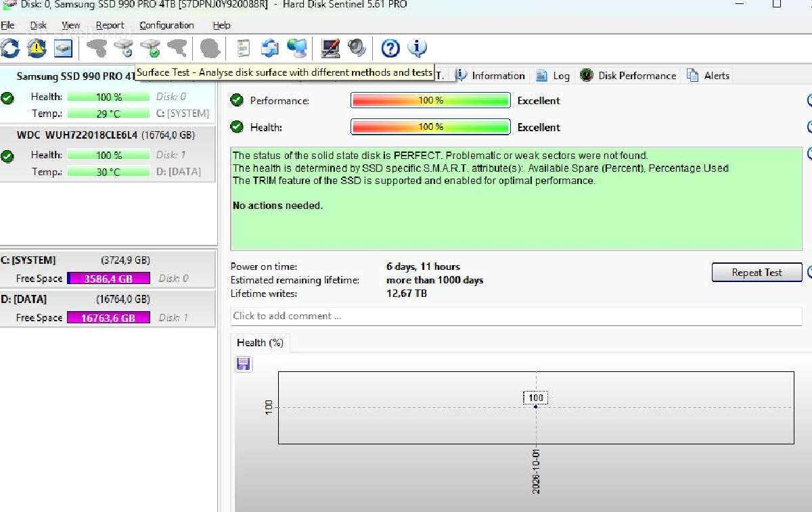This screenshot has width=812, height=512.
Task: Select the C: [SYSTEM] partition row
Action: click(x=108, y=269)
